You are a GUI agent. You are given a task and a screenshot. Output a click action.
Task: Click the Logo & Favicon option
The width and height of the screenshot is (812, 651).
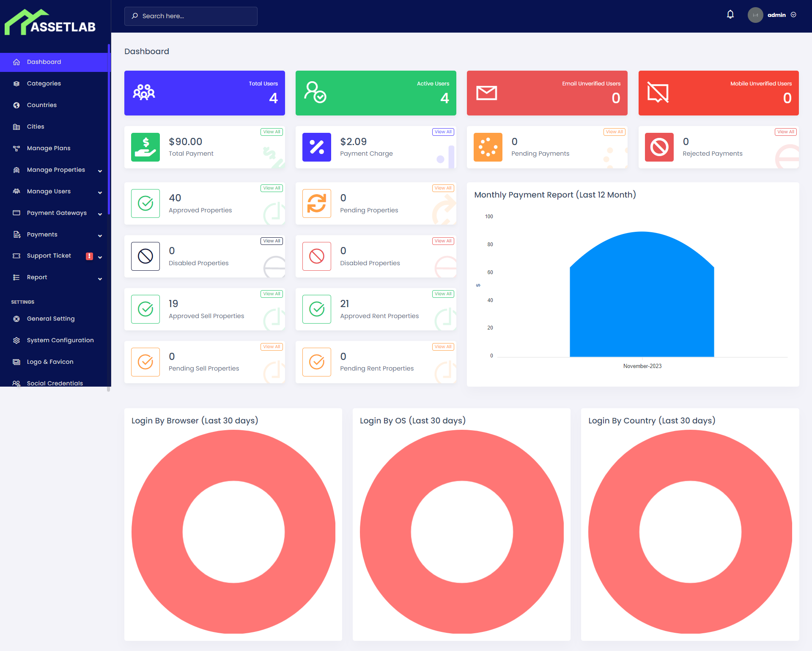[50, 362]
